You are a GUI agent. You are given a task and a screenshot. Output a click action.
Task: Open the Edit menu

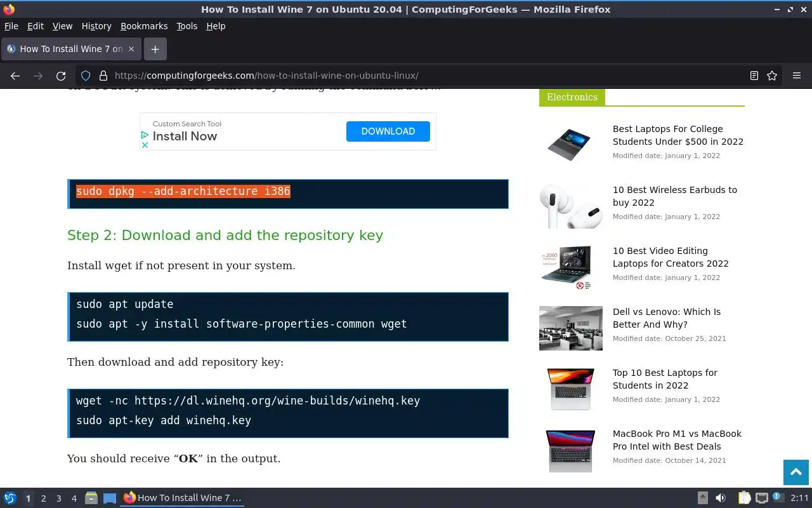pyautogui.click(x=36, y=26)
